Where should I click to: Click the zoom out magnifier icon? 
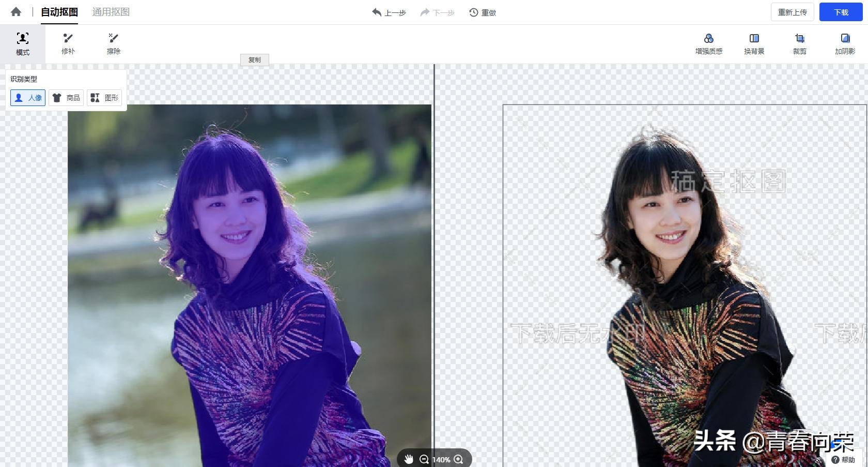click(424, 459)
